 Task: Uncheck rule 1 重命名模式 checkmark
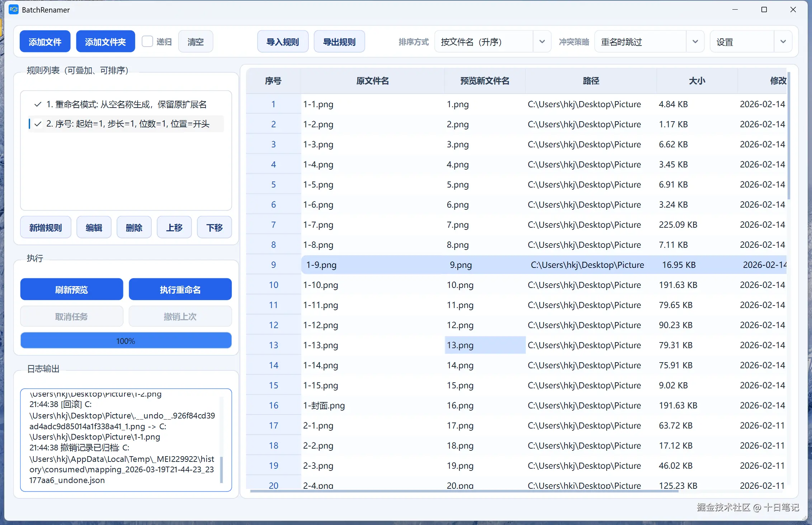(38, 104)
